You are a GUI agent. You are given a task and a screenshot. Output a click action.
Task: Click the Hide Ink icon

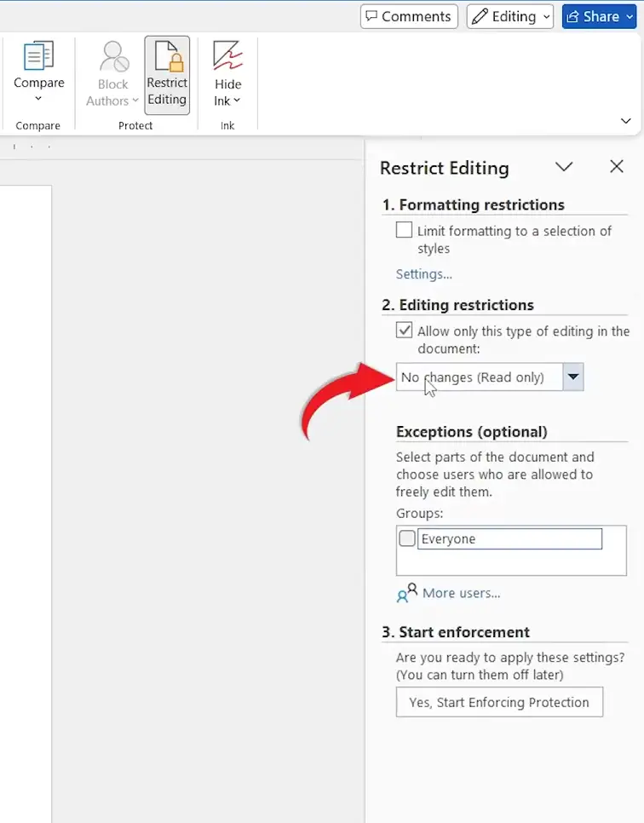227,55
